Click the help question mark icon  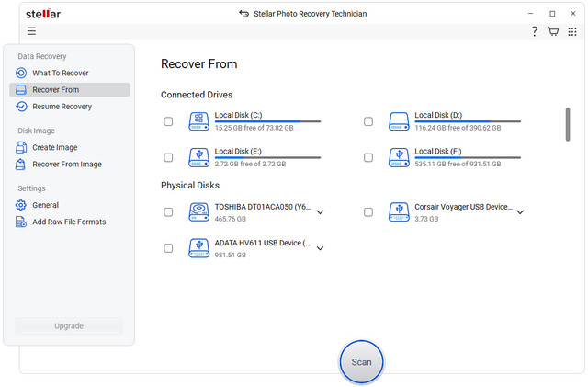(535, 31)
